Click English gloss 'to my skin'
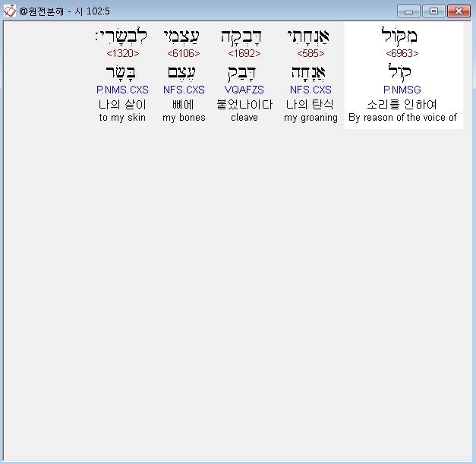 tap(122, 117)
